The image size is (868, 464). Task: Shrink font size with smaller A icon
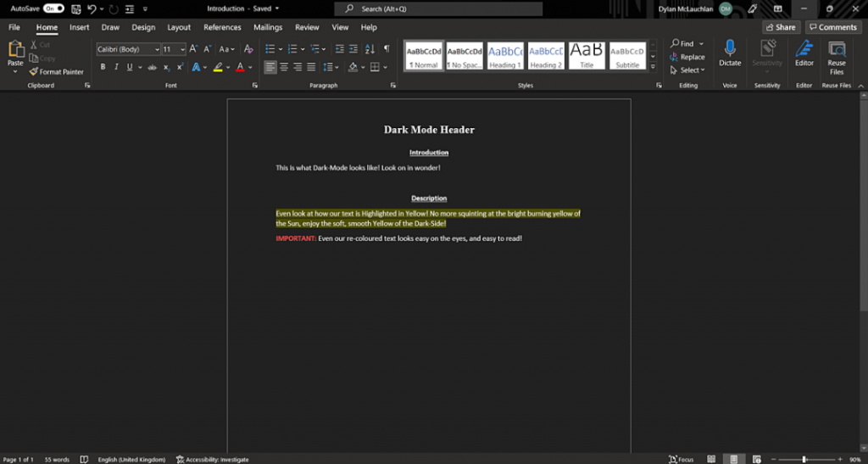[207, 49]
